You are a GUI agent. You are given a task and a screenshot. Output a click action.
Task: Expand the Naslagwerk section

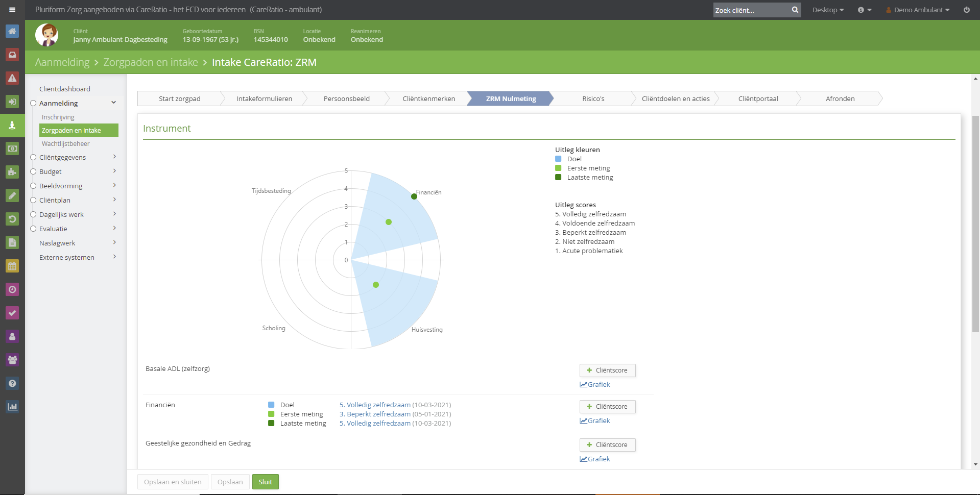(114, 242)
